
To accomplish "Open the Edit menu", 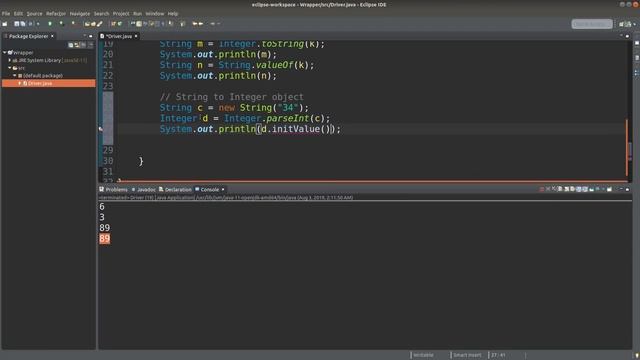I will pos(18,13).
